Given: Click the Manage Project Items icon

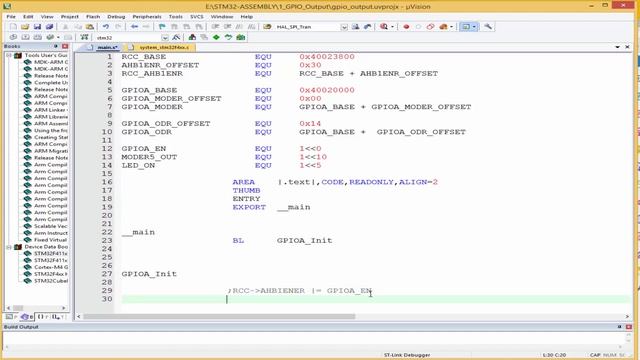Looking at the screenshot, I should click(x=192, y=37).
